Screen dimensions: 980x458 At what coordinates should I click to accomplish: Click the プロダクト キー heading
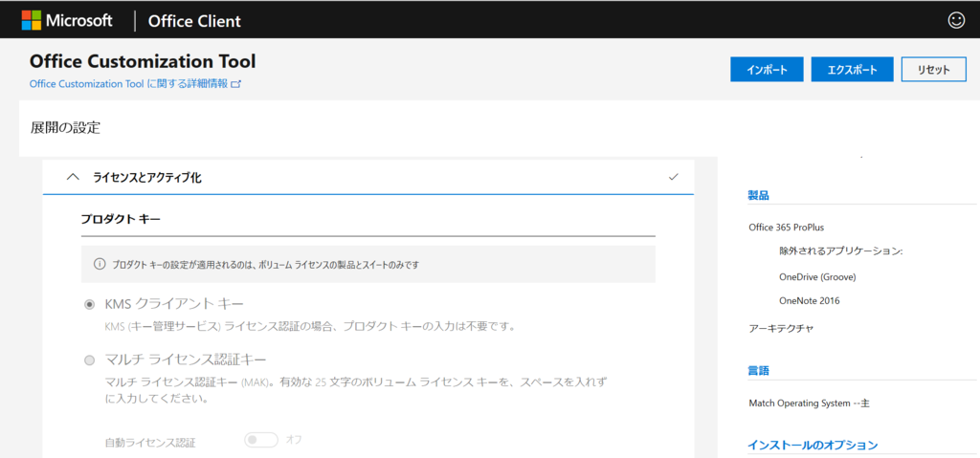pyautogui.click(x=121, y=219)
